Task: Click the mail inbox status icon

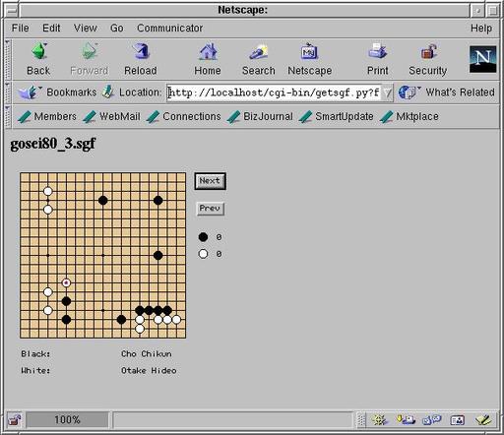Action: pyautogui.click(x=406, y=419)
